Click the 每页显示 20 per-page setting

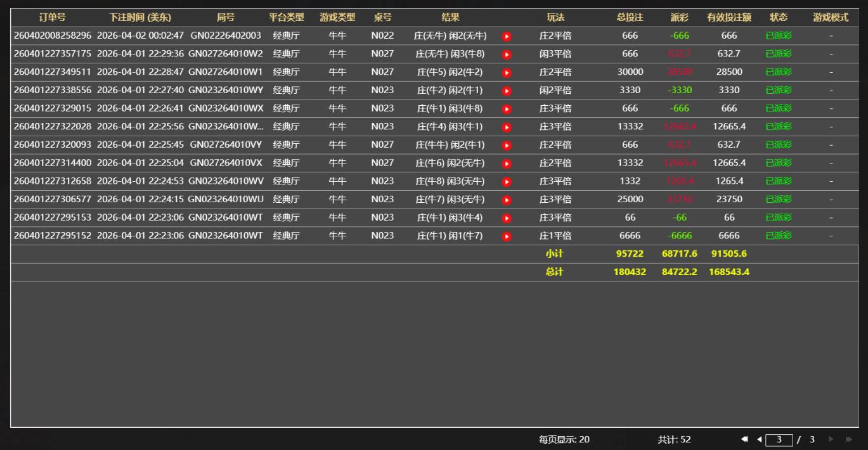coord(564,439)
